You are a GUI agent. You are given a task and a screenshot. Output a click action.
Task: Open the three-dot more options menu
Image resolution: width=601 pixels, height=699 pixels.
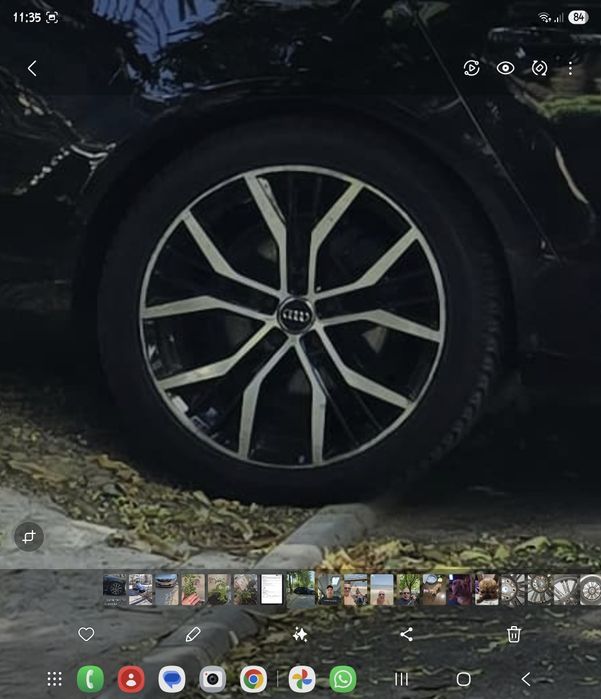point(570,68)
